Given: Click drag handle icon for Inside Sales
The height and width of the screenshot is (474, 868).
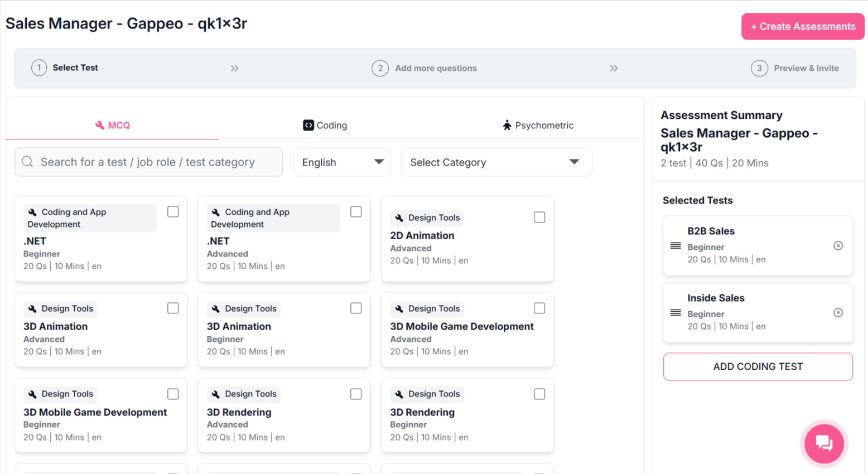Looking at the screenshot, I should 676,313.
